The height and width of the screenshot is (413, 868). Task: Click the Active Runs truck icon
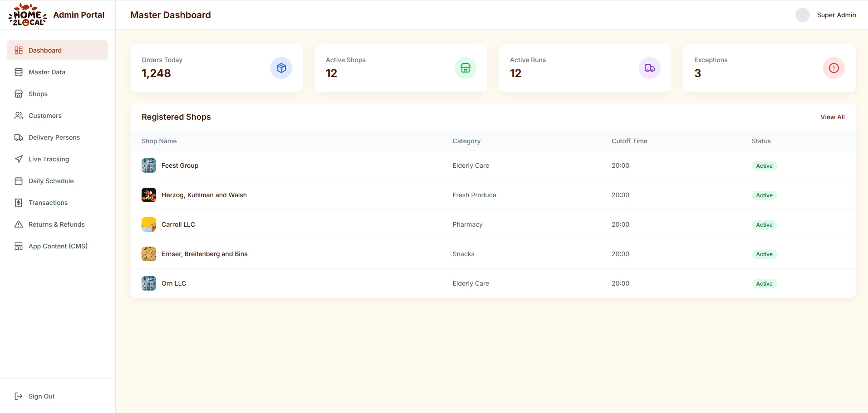point(650,68)
